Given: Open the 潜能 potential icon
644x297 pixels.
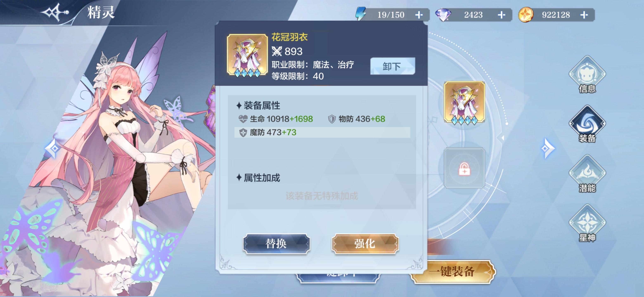Looking at the screenshot, I should coord(587,173).
